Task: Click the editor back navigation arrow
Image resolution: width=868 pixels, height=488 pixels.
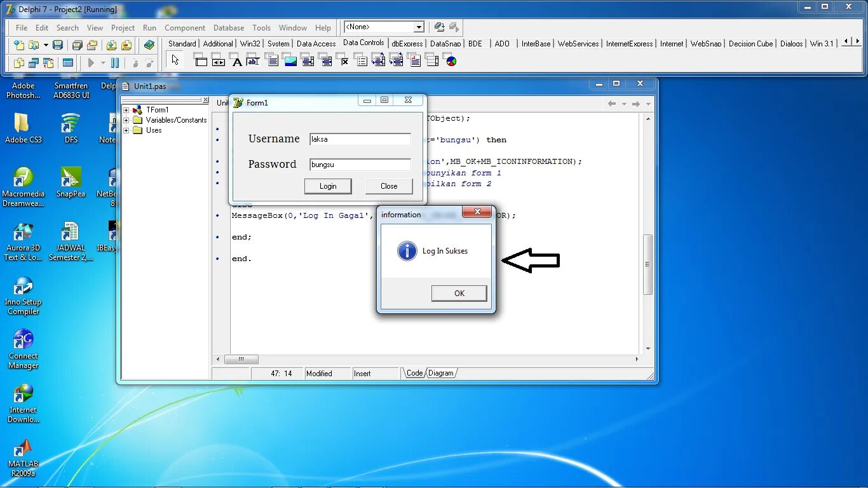Action: (x=612, y=104)
